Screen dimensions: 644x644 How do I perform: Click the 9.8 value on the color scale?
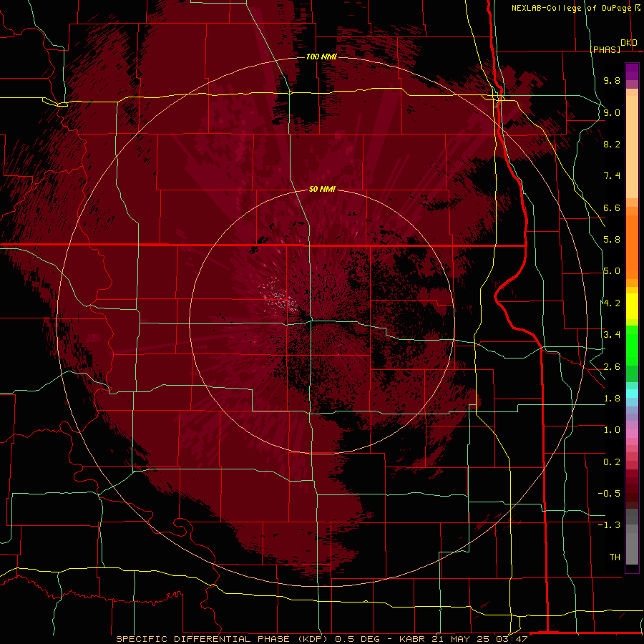tap(612, 80)
